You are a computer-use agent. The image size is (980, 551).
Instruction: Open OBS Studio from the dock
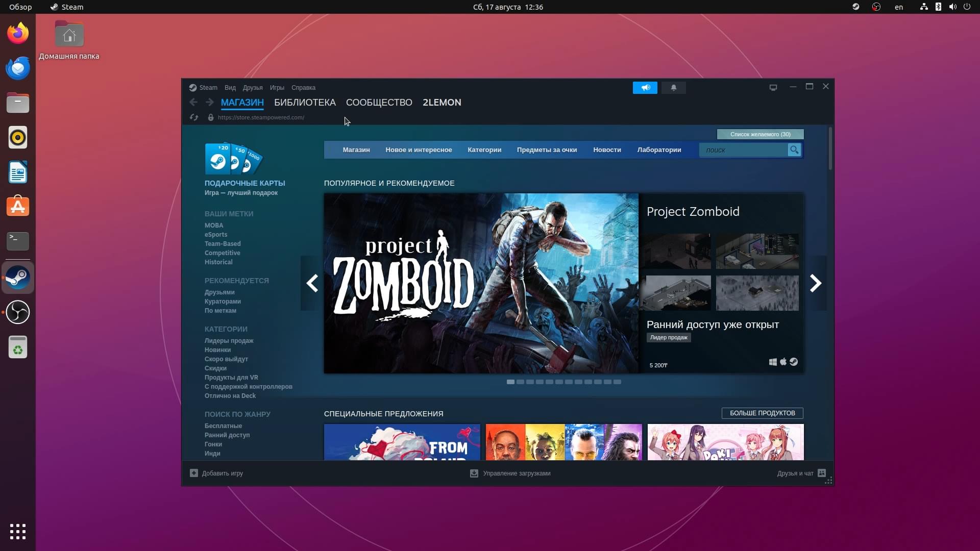pos(18,312)
